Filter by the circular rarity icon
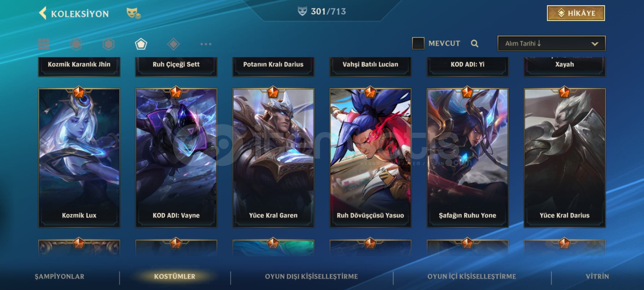 [x=76, y=44]
